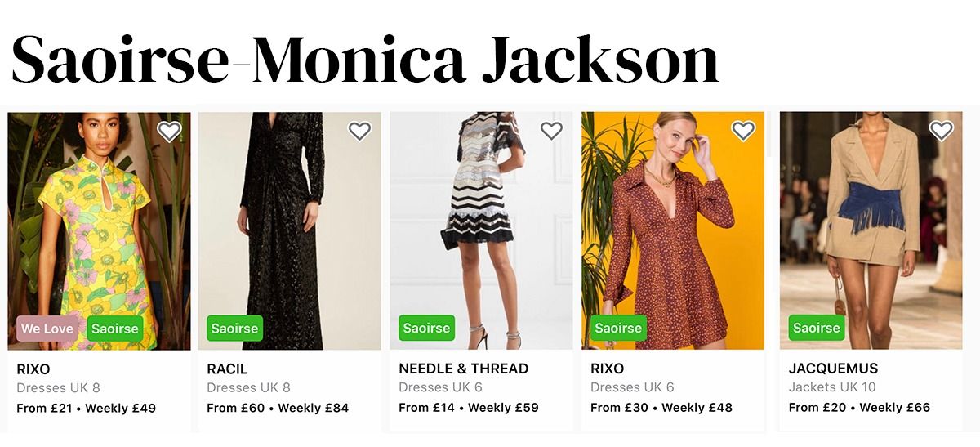This screenshot has width=980, height=447.
Task: Choose Saoirse tag on Jacquemus jacket
Action: tap(817, 329)
